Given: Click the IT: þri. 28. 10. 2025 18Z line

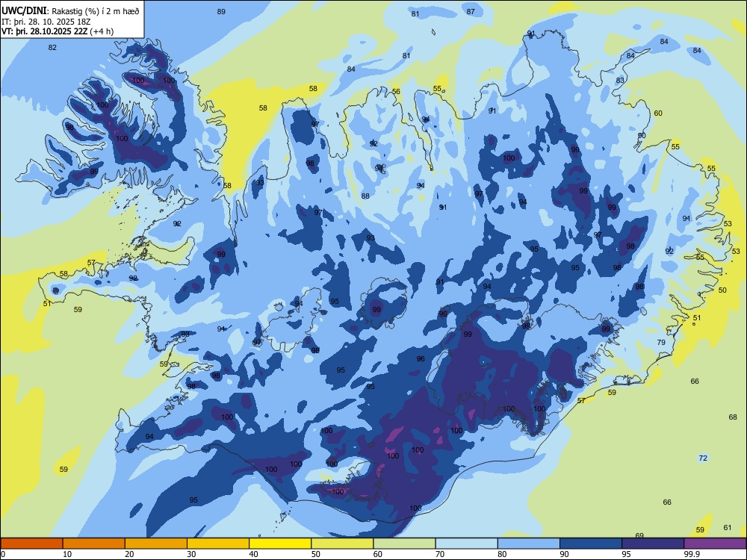Looking at the screenshot, I should tap(46, 22).
